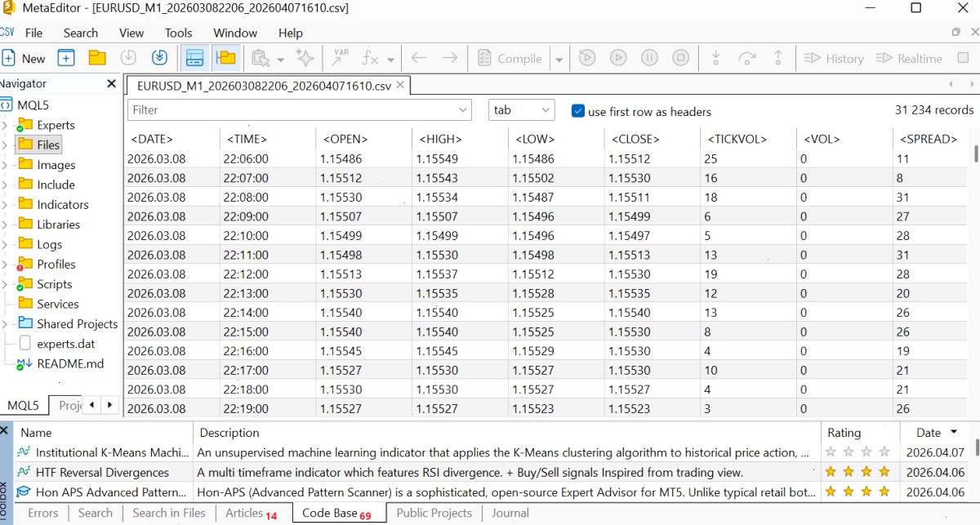
Task: Open a file using the yellow folder icon
Action: 97,58
